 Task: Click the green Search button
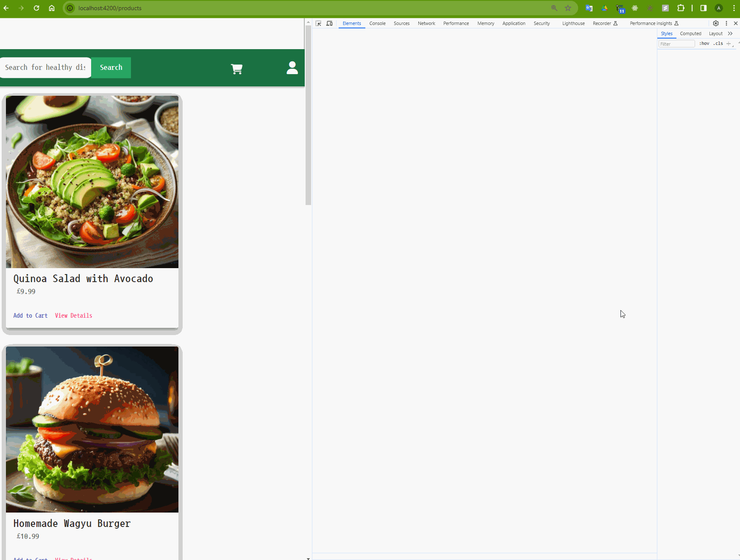click(x=111, y=68)
